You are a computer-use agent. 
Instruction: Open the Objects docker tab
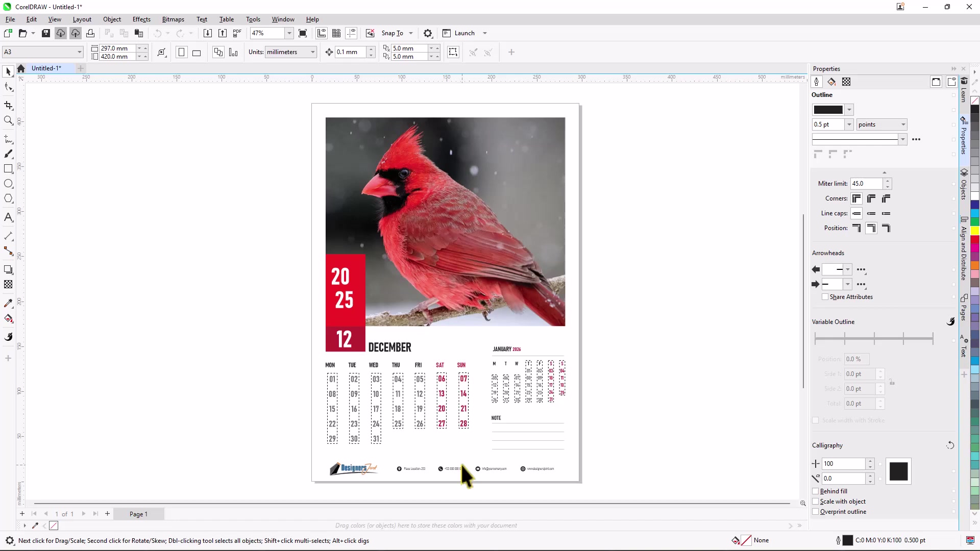click(x=964, y=185)
